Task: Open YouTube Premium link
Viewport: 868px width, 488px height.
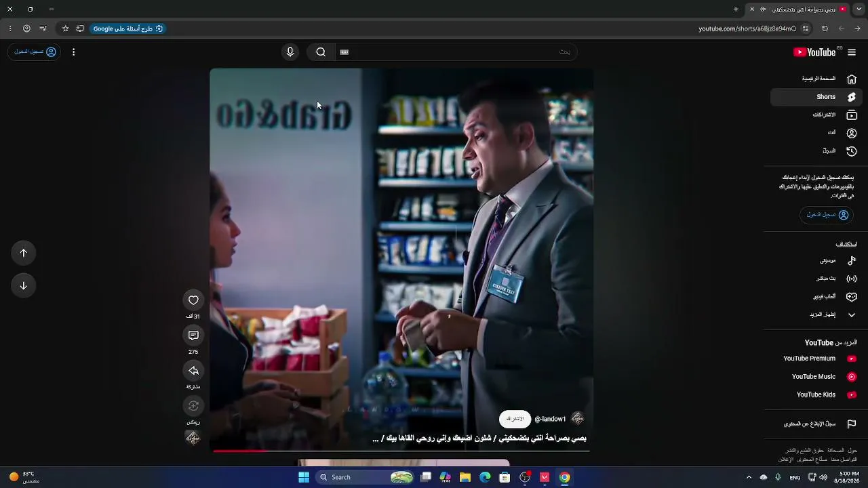Action: pos(816,359)
